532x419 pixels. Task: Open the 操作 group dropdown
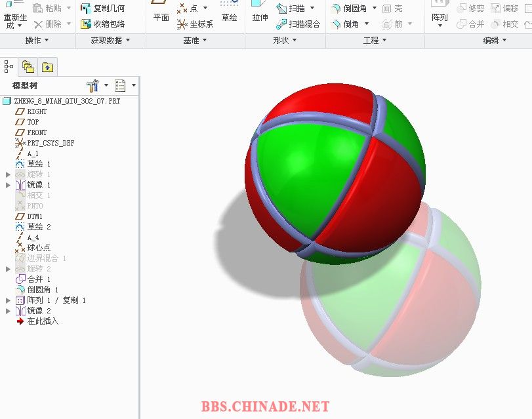click(37, 41)
